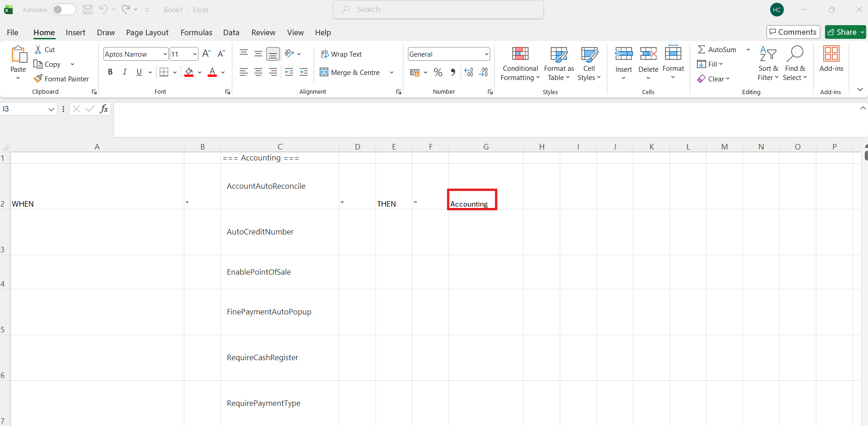Viewport: 868px width, 426px height.
Task: Switch to the Page Layout tab
Action: coord(147,32)
